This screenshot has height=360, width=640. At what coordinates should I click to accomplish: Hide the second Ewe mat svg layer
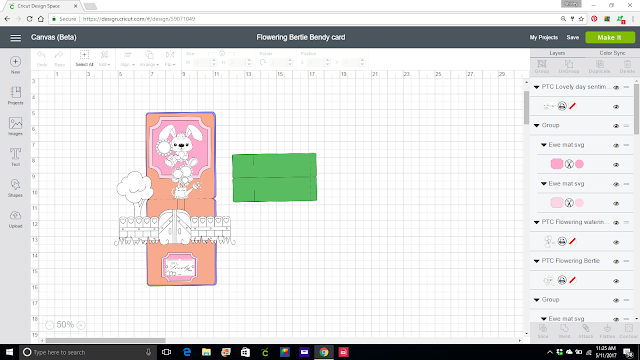616,184
